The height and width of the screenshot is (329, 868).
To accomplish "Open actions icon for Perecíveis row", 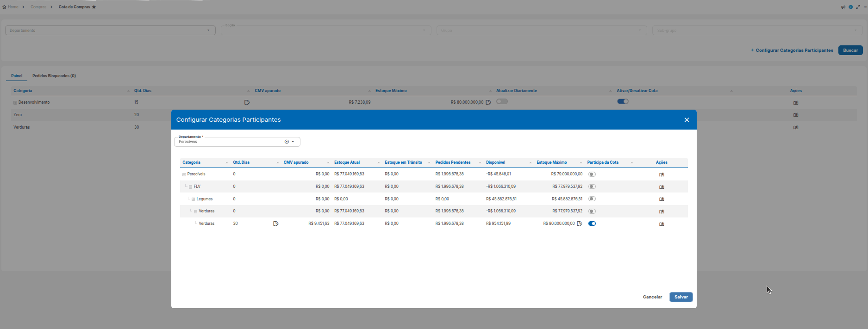I will (x=662, y=174).
